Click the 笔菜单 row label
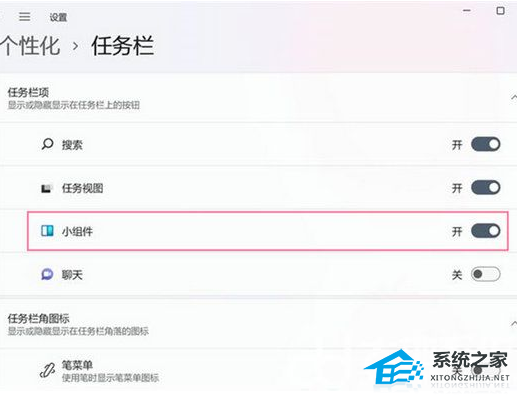525x396 pixels. click(77, 365)
